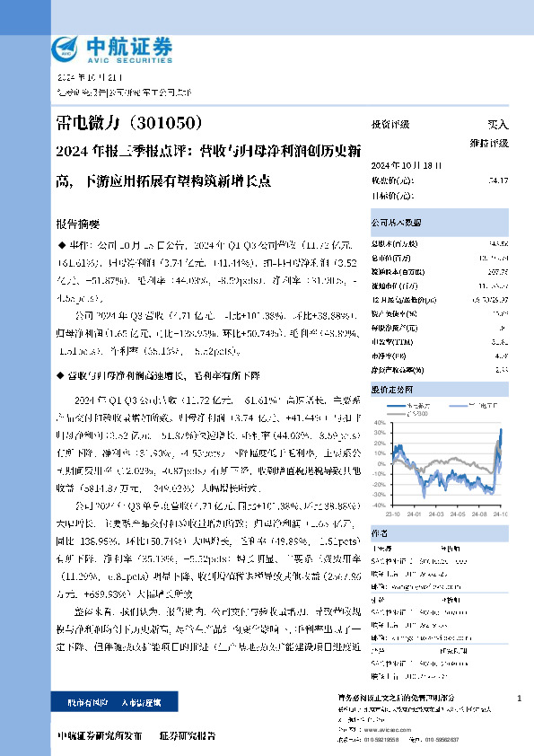Screen dimensions: 534x756
Task: Click the page number 1
Action: (x=519, y=699)
